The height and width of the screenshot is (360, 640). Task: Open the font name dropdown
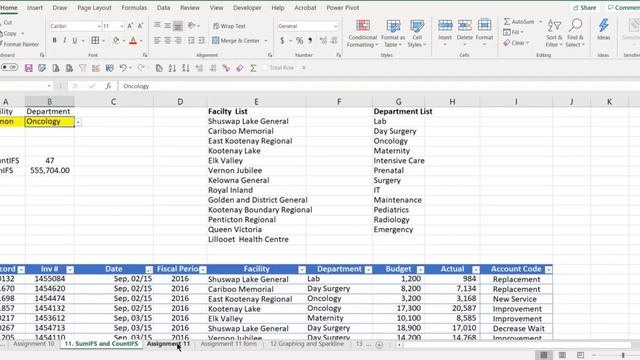[x=99, y=26]
